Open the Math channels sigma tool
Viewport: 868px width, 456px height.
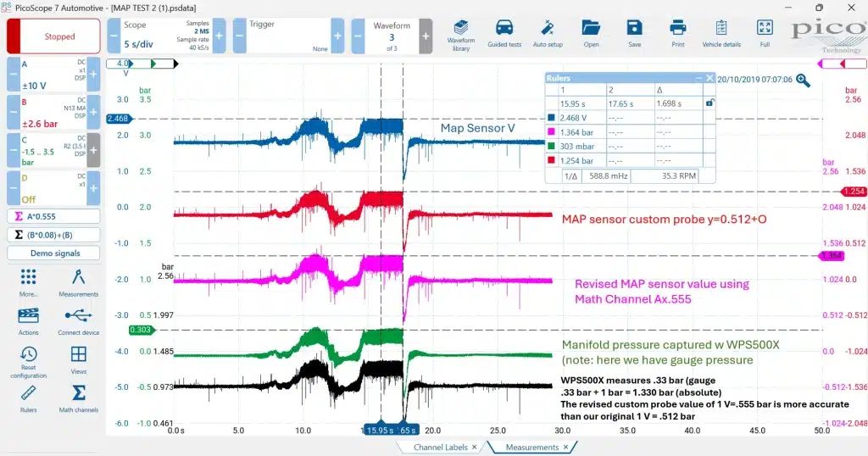(x=79, y=398)
